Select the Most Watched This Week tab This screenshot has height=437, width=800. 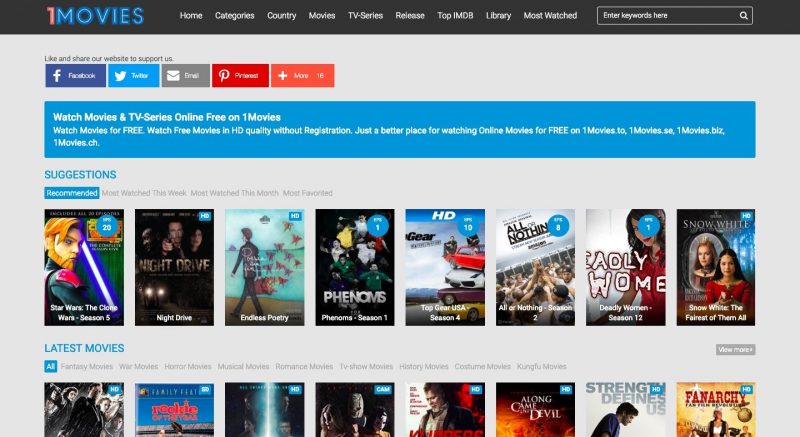pos(144,193)
